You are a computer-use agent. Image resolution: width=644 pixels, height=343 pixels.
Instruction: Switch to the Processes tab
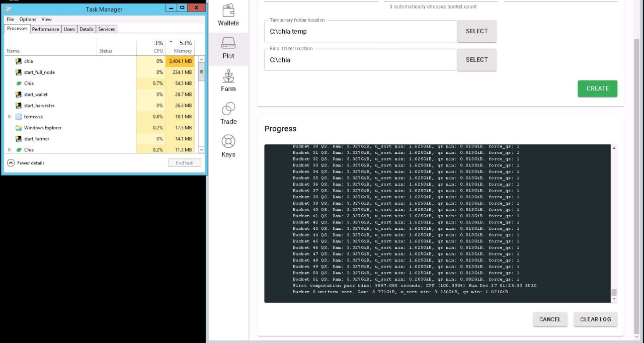click(17, 29)
